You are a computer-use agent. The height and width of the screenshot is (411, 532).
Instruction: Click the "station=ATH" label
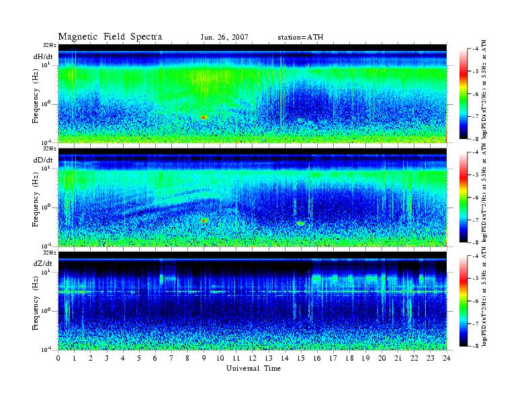tap(300, 37)
